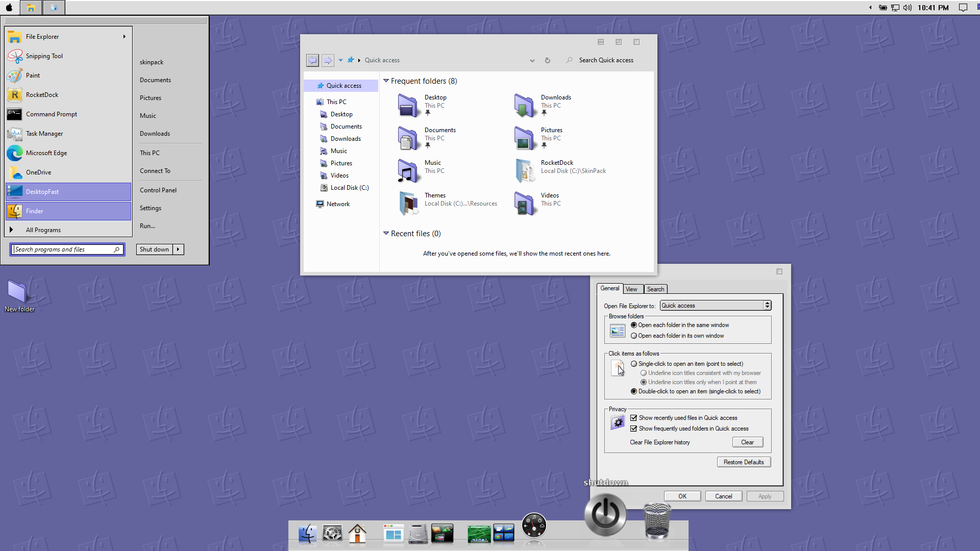Viewport: 980px width, 551px height.
Task: Launch Snipping Tool from start menu
Action: click(44, 56)
